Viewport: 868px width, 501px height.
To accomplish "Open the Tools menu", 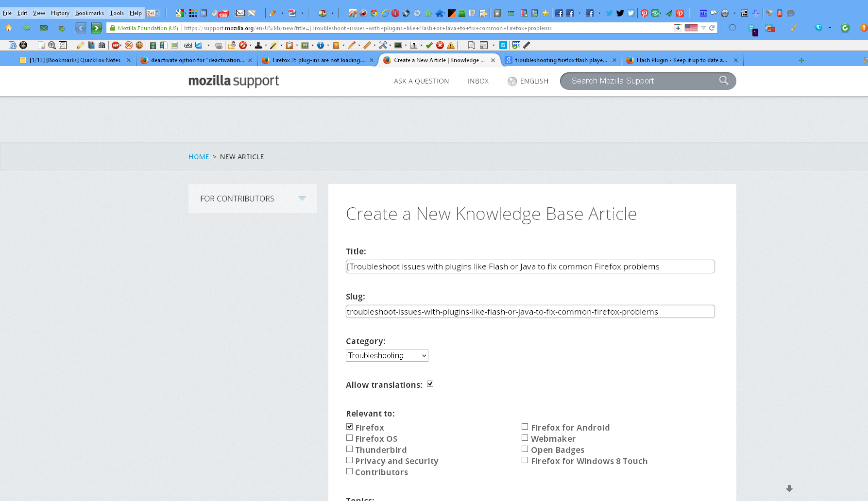I will point(117,13).
